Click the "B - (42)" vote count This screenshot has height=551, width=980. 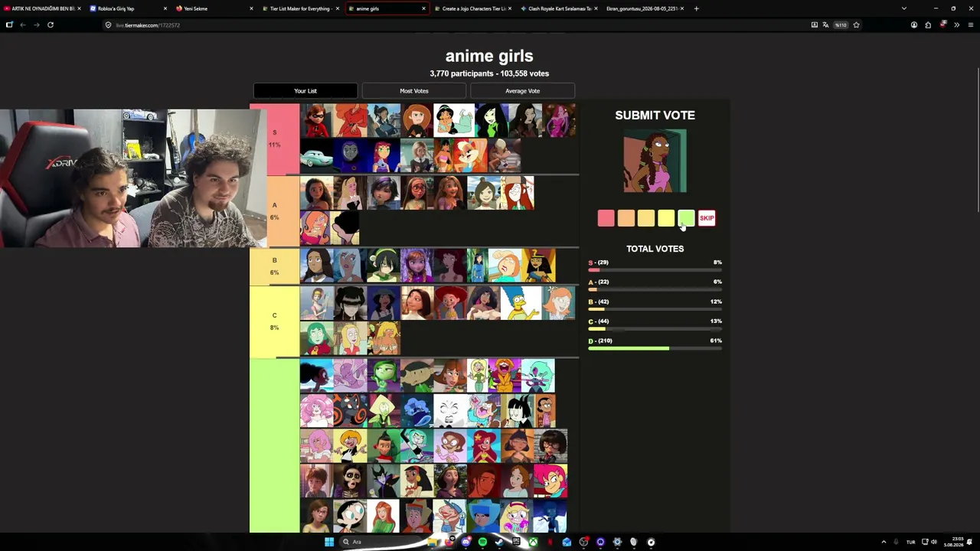point(599,302)
